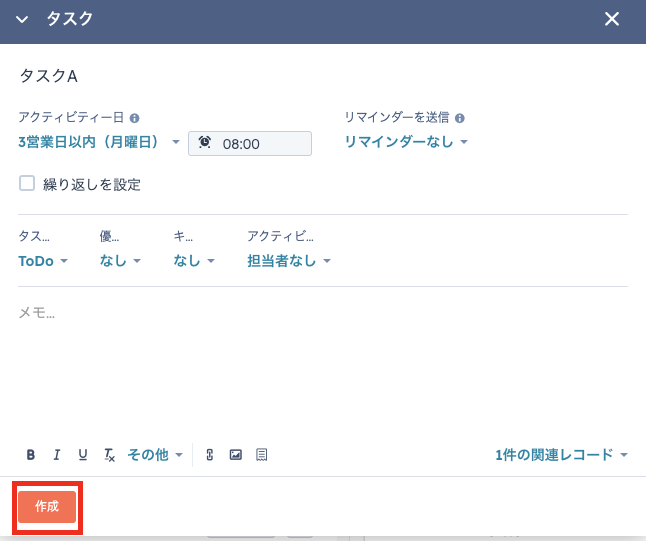Collapse the タスク panel with header chevron
The image size is (646, 541).
pyautogui.click(x=22, y=20)
